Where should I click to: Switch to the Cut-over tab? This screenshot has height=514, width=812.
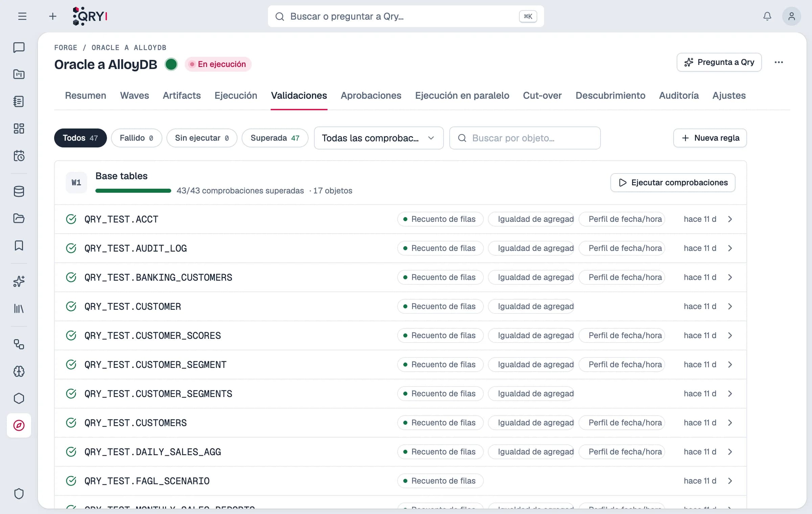click(x=542, y=95)
